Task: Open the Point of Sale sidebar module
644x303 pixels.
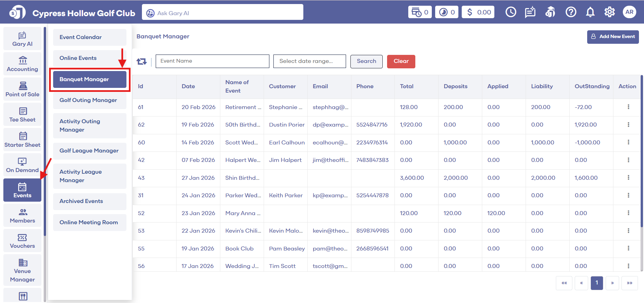Action: click(x=22, y=90)
